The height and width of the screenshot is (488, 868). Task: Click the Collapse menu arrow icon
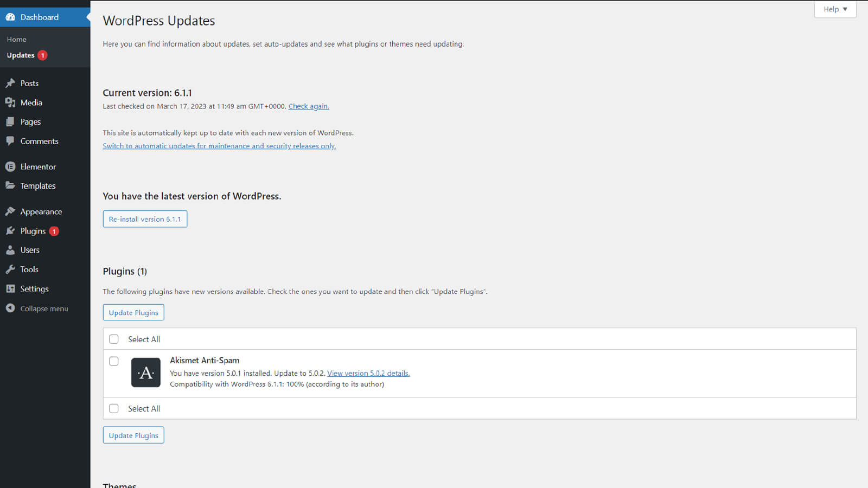[10, 308]
